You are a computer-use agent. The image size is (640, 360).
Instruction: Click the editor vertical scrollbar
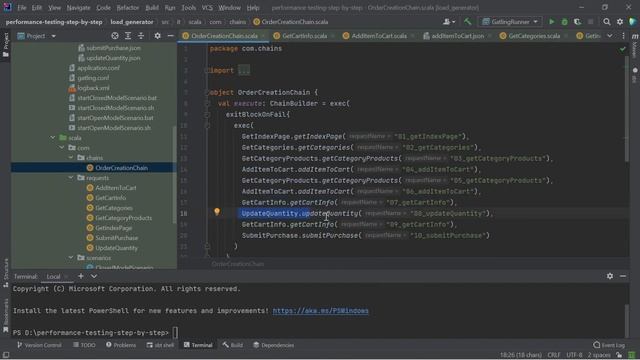click(x=627, y=108)
